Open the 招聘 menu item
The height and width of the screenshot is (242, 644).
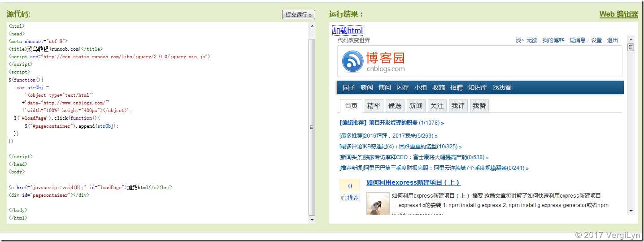[457, 87]
